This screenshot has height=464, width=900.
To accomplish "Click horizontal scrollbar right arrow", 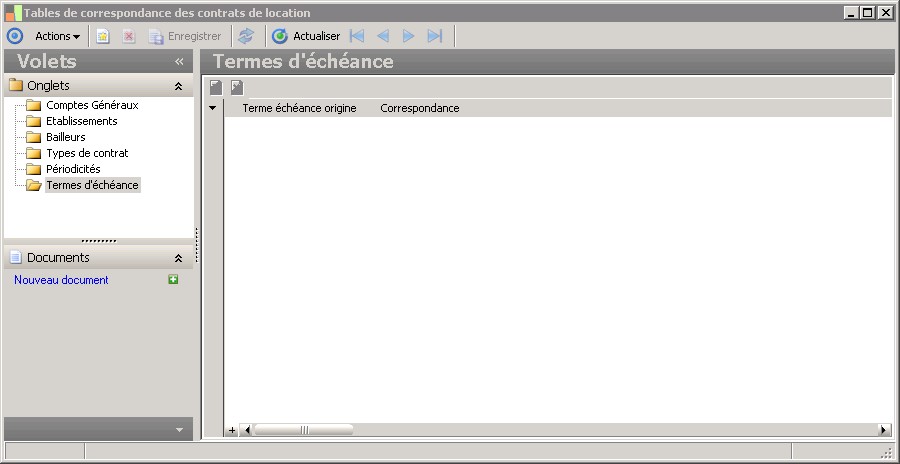I will pyautogui.click(x=885, y=430).
